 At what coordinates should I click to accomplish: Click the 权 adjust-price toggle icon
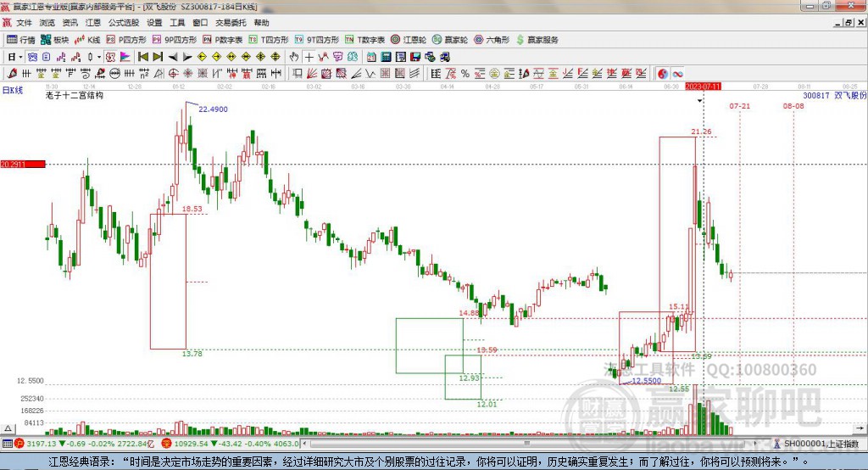(x=110, y=57)
